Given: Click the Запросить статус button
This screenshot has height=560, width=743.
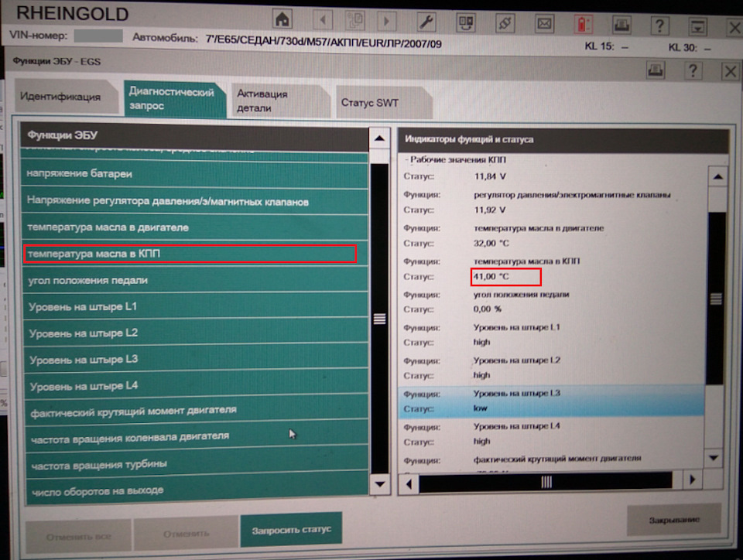Looking at the screenshot, I should (292, 530).
